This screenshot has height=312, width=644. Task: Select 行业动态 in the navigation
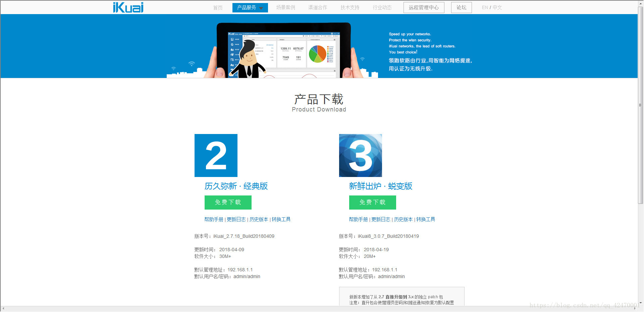coord(382,7)
